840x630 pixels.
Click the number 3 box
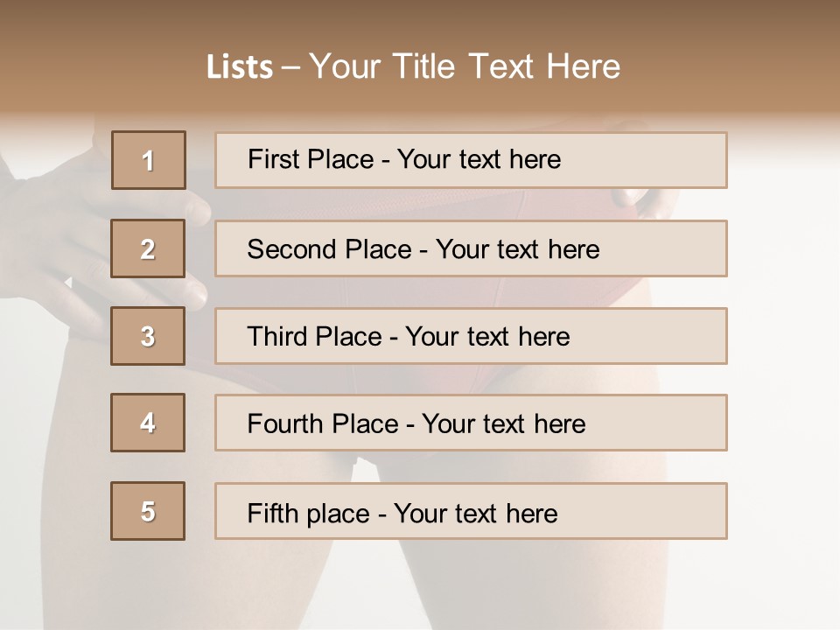coord(148,336)
